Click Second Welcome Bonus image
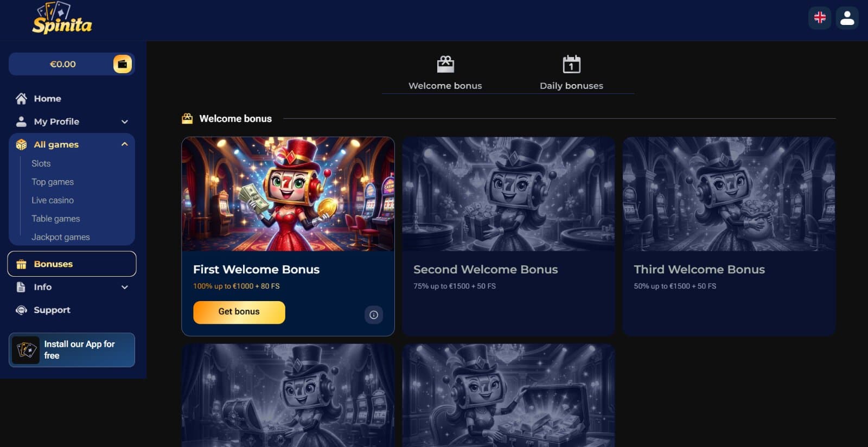Viewport: 868px width, 447px height. click(508, 194)
